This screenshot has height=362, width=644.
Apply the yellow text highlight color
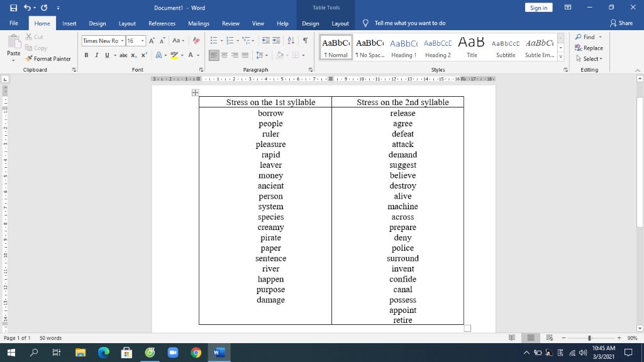pyautogui.click(x=174, y=55)
